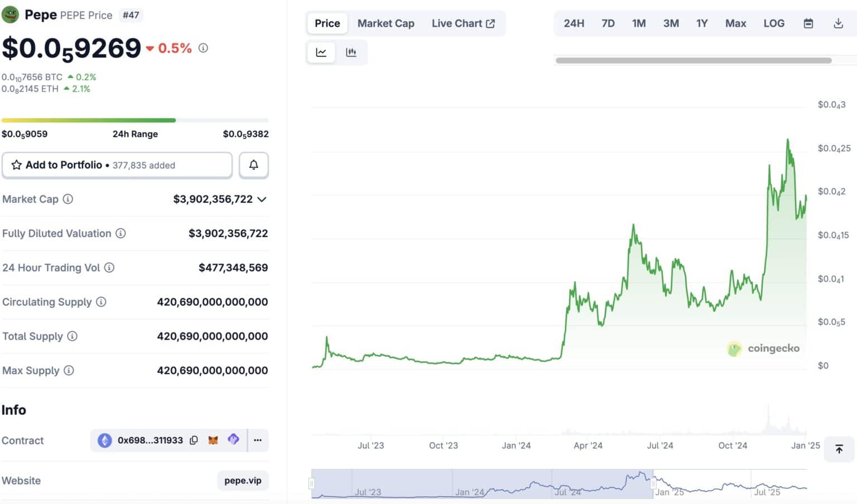Viewport: 857px width, 504px height.
Task: Open more contract options via ellipsis
Action: tap(258, 440)
